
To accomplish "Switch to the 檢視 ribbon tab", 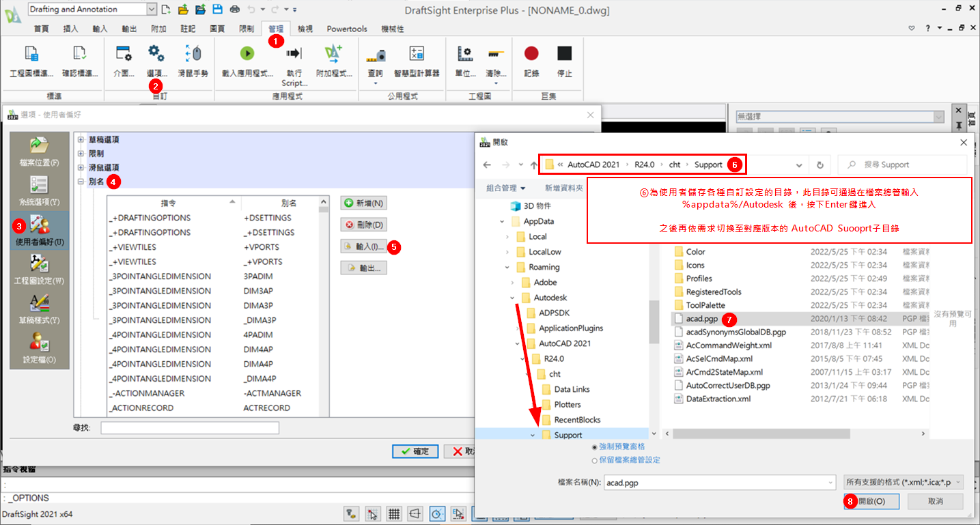I will pyautogui.click(x=305, y=29).
